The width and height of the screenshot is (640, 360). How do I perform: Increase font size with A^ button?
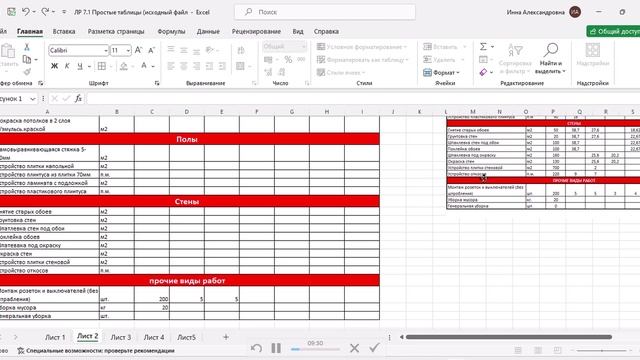click(138, 50)
